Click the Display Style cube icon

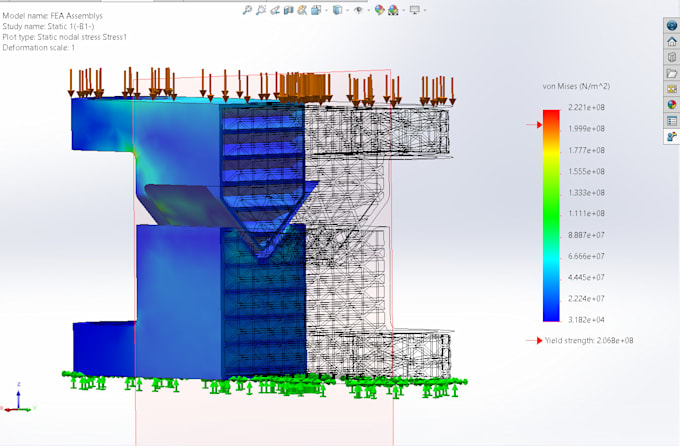337,10
